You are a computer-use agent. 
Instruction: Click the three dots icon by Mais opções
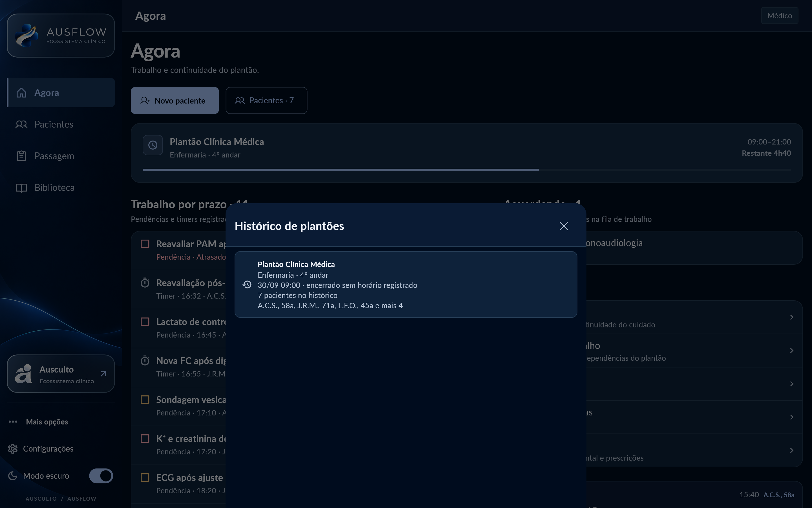click(13, 422)
